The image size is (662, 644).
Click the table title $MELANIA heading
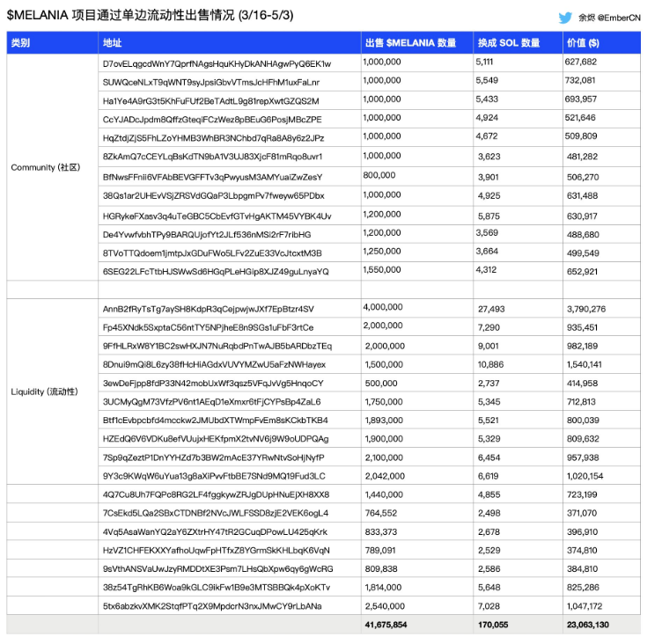150,15
